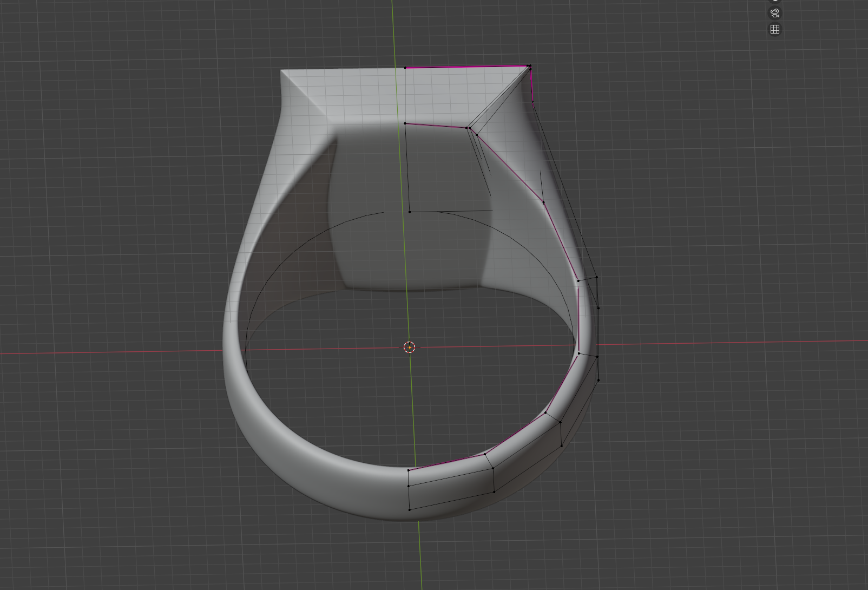
Task: Select the vertex ending the long diagonal magenta edge
Action: [543, 202]
